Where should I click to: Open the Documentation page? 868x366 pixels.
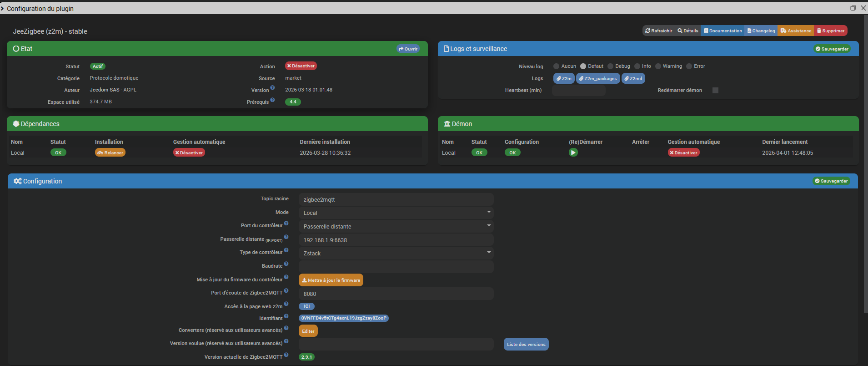[722, 31]
